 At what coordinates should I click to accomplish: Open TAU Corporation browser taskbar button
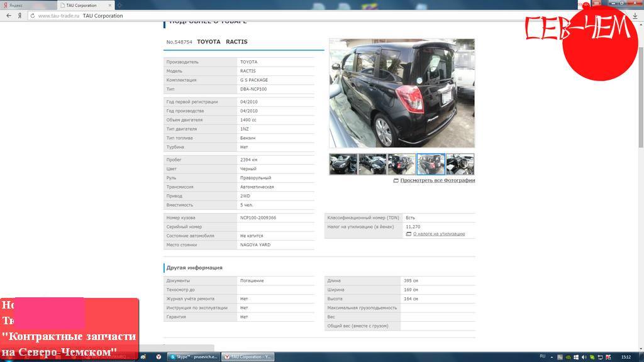248,357
